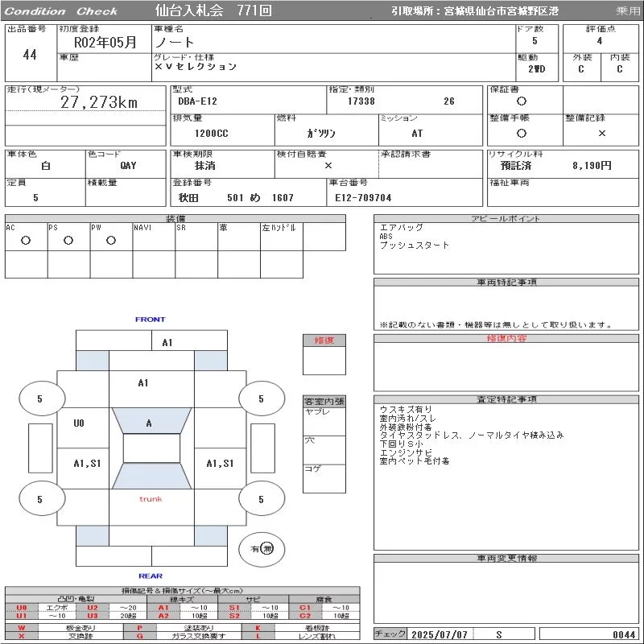
Task: Click the red 'trunk' label in diagram
Action: coord(151,499)
